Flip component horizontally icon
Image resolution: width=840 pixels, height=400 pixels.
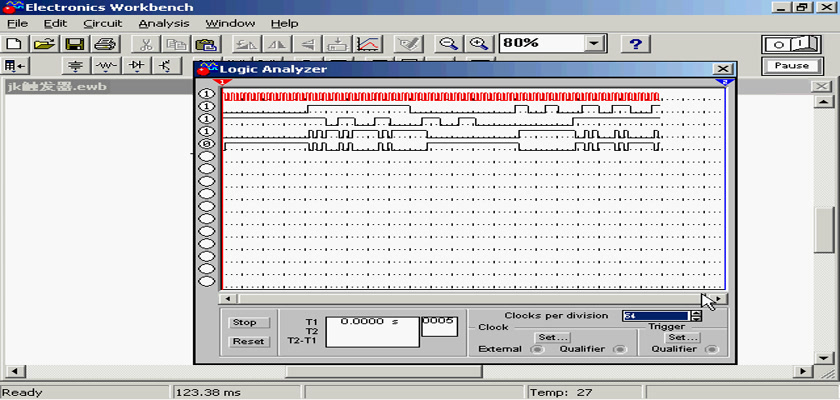point(276,44)
